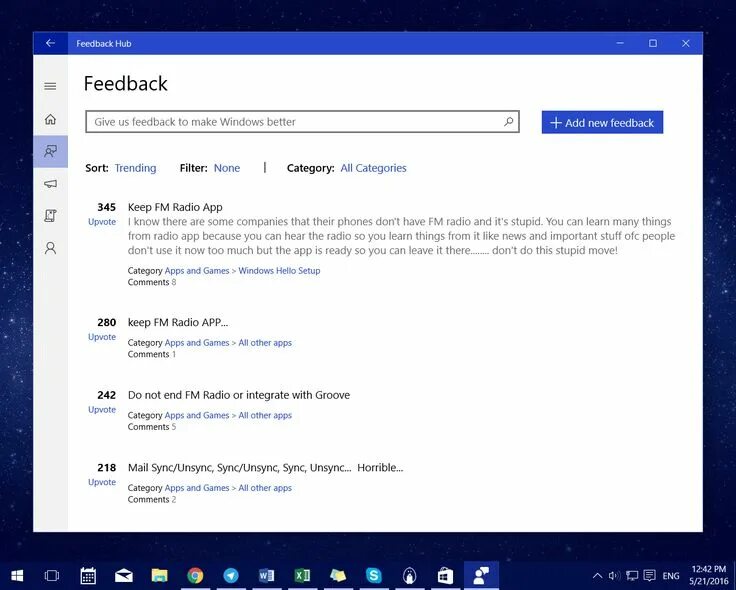This screenshot has width=736, height=590.
Task: Go back using the title bar arrow
Action: click(x=50, y=43)
